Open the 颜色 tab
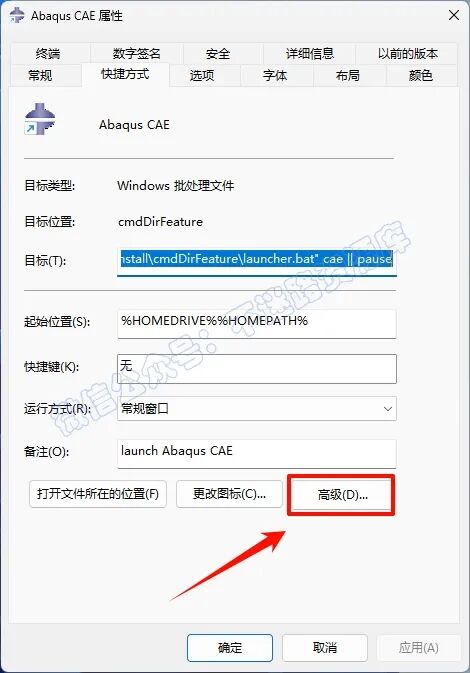This screenshot has height=673, width=470. (421, 76)
